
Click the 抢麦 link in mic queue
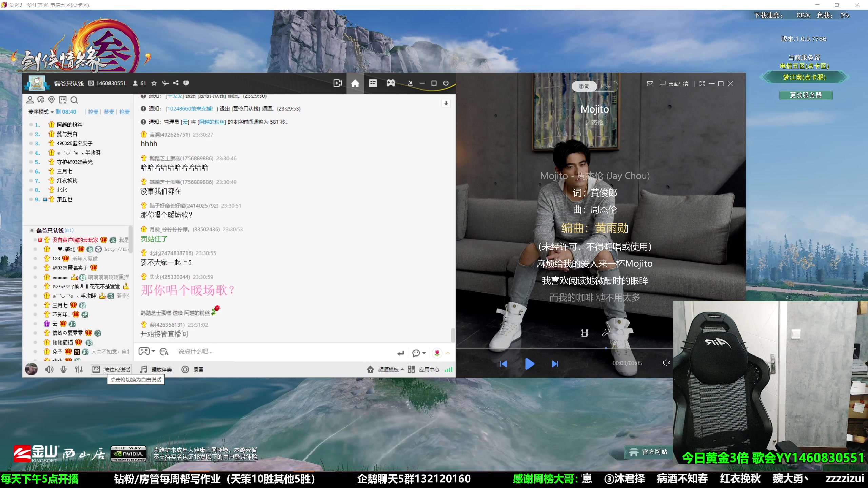(x=124, y=112)
